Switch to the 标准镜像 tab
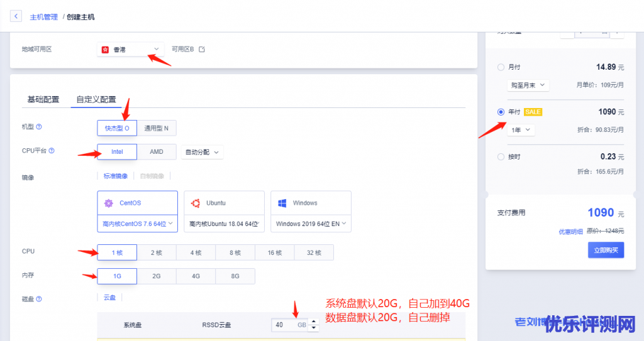Viewport: 644px width, 341px height. tap(116, 176)
